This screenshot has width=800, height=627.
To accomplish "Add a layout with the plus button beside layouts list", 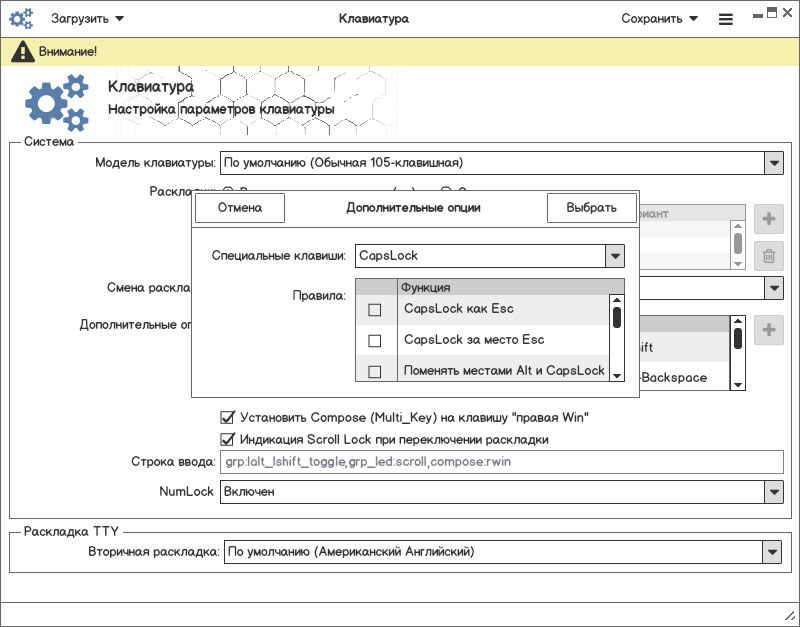I will [x=768, y=219].
